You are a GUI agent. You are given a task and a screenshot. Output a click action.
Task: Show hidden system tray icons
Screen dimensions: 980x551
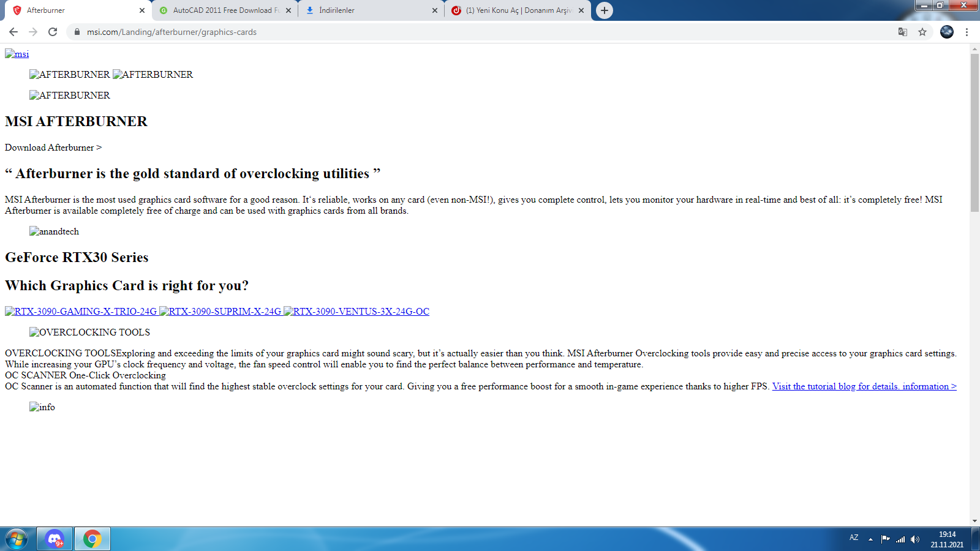870,539
